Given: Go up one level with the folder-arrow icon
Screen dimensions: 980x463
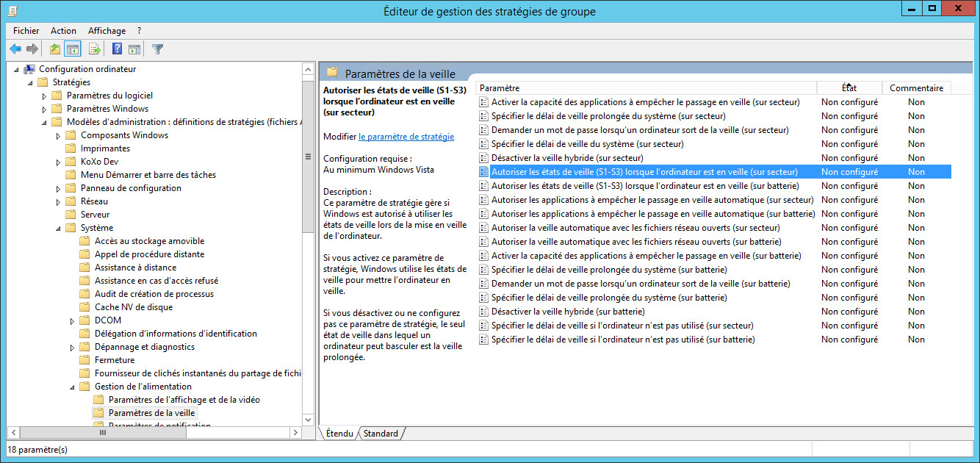Looking at the screenshot, I should tap(55, 49).
